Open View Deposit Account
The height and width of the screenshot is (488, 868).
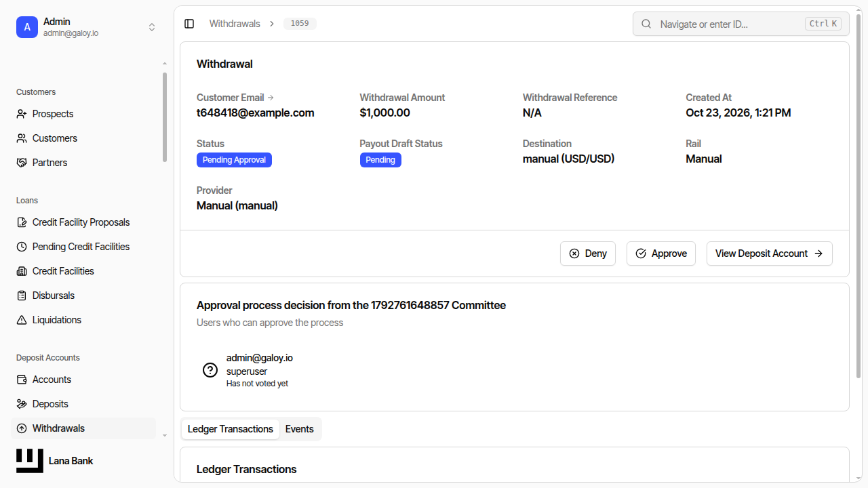[x=770, y=253]
